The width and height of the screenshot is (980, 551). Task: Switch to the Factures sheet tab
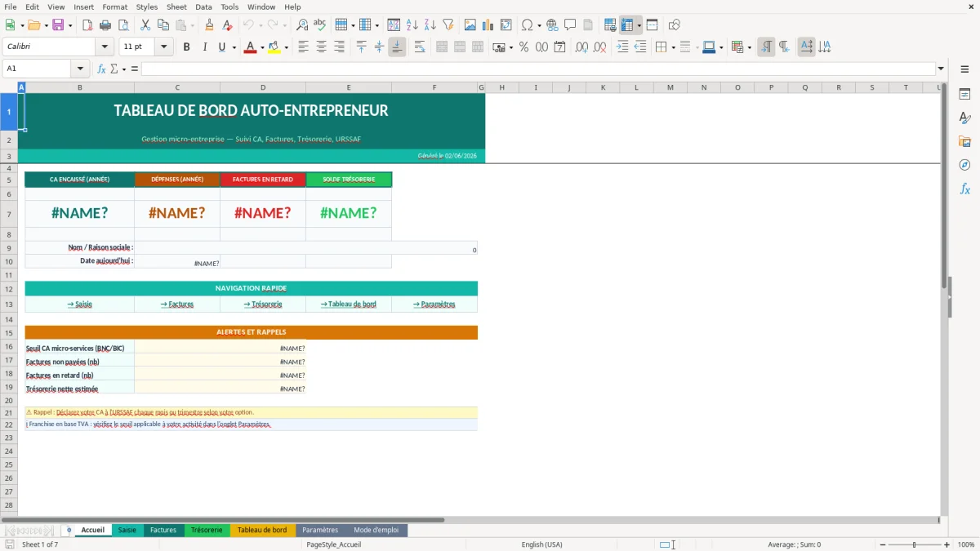163,530
